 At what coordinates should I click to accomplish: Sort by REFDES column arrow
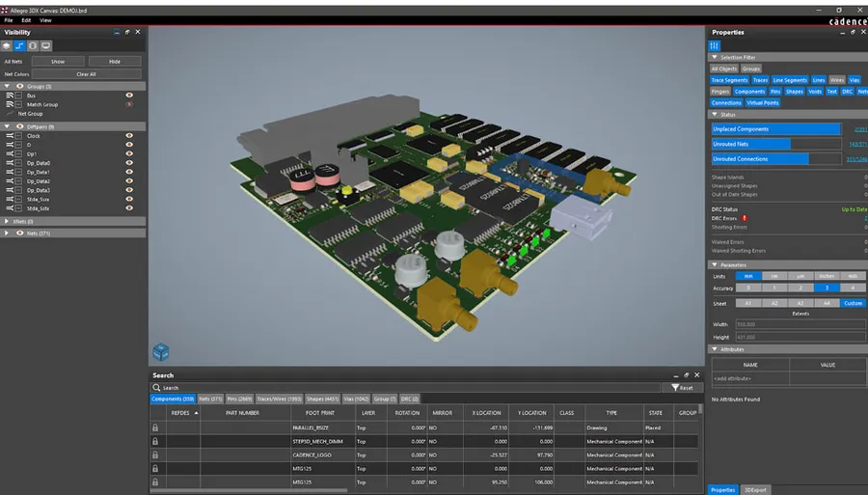(x=196, y=413)
